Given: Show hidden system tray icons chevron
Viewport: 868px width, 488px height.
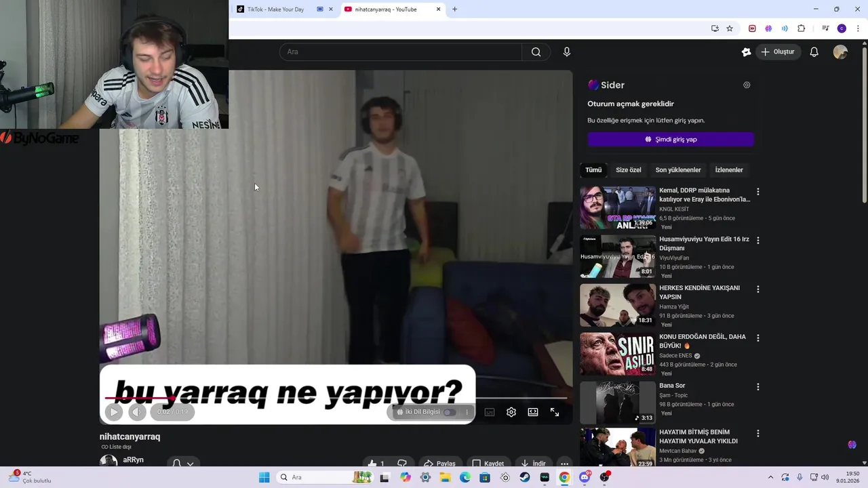Looking at the screenshot, I should [770, 477].
